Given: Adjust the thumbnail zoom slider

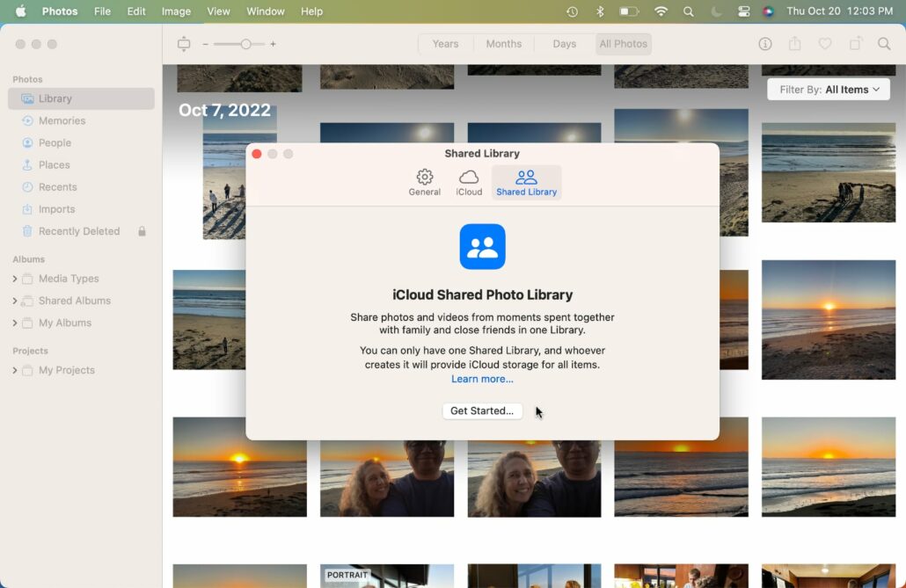Looking at the screenshot, I should pyautogui.click(x=245, y=44).
